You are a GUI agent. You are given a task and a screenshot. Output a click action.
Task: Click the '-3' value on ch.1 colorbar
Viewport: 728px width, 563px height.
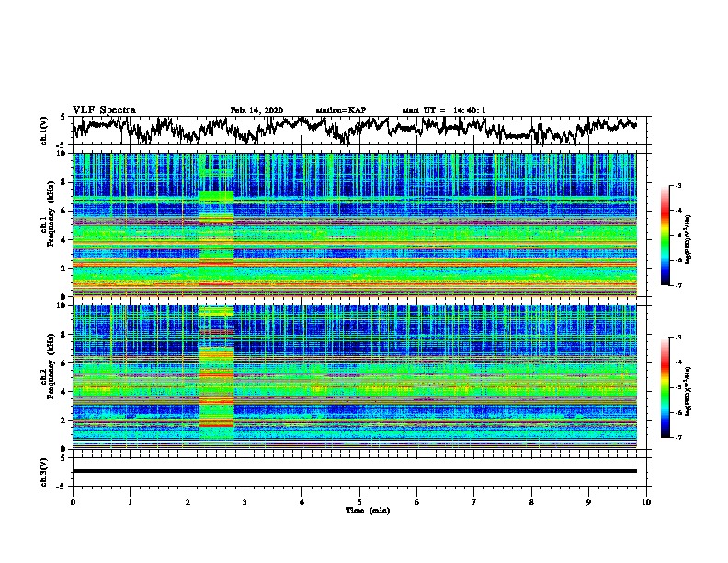(x=678, y=186)
